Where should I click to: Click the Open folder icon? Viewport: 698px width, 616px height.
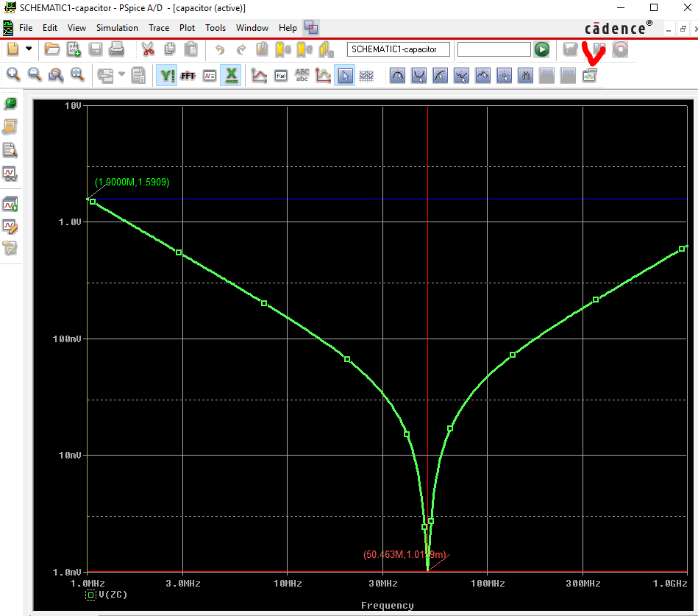point(52,49)
